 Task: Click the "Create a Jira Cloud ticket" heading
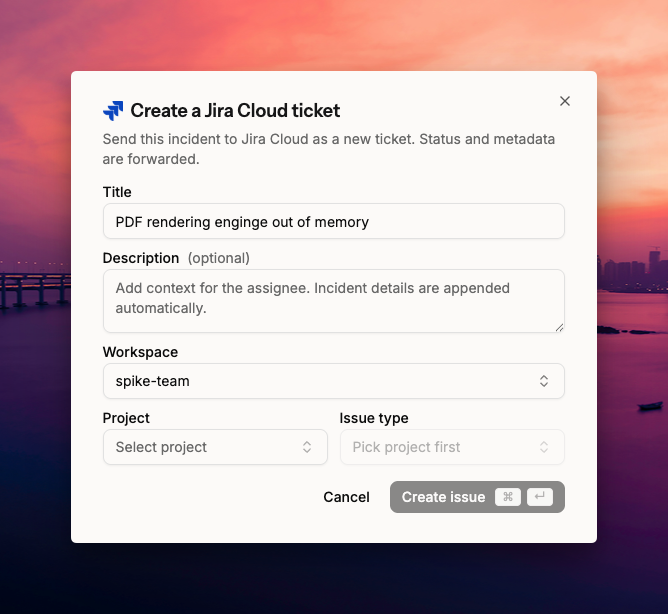pyautogui.click(x=235, y=111)
